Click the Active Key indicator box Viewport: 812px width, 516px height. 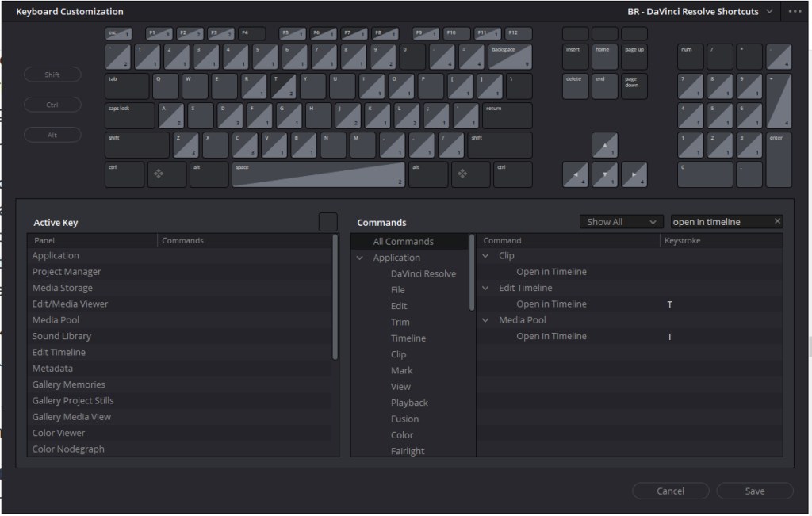click(327, 221)
